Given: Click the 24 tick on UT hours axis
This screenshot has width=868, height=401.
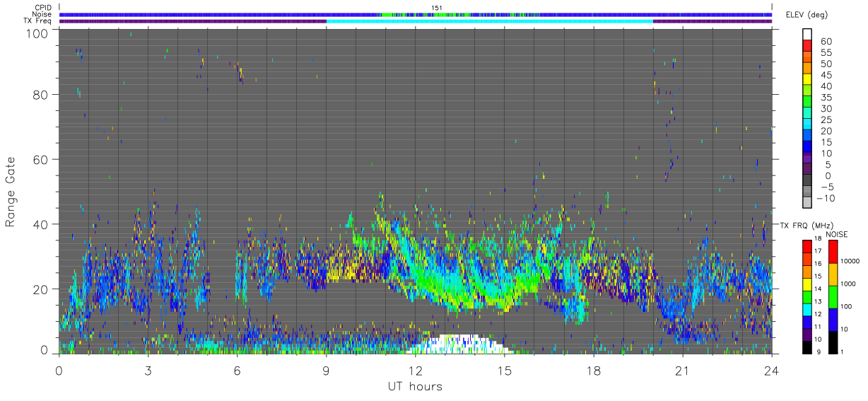Looking at the screenshot, I should [771, 371].
